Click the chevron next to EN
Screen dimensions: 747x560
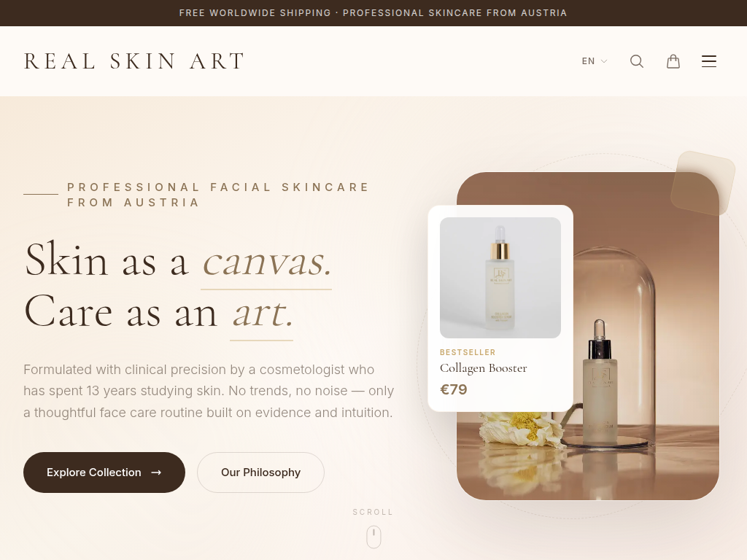tap(604, 61)
